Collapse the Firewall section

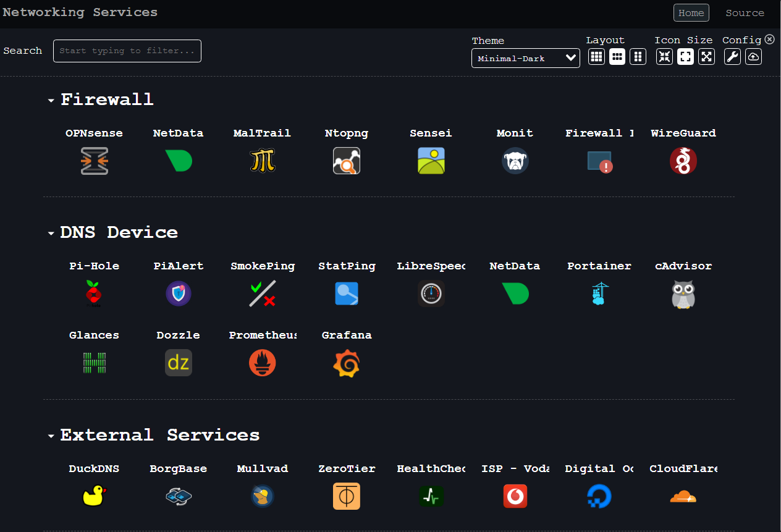tap(51, 101)
